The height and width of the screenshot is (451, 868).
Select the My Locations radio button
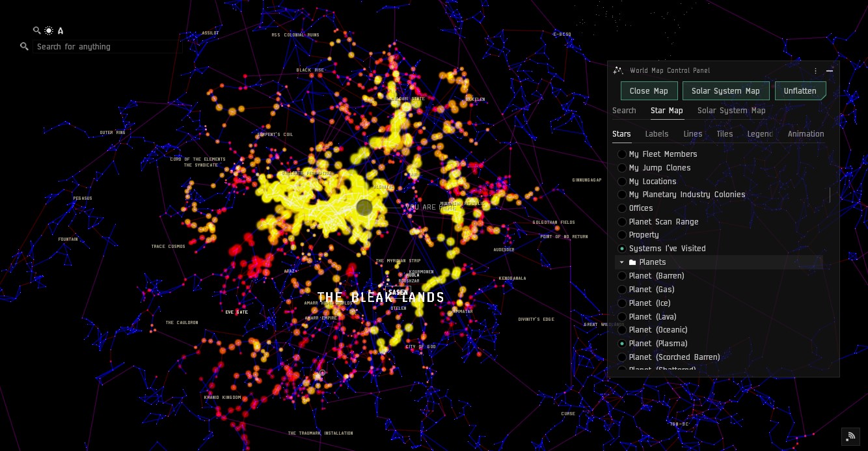tap(622, 182)
